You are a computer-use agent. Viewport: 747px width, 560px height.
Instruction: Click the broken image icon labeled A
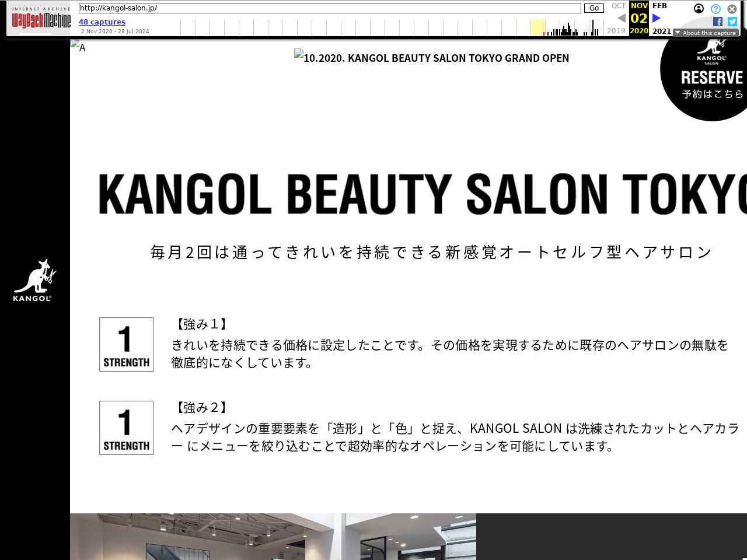(78, 47)
